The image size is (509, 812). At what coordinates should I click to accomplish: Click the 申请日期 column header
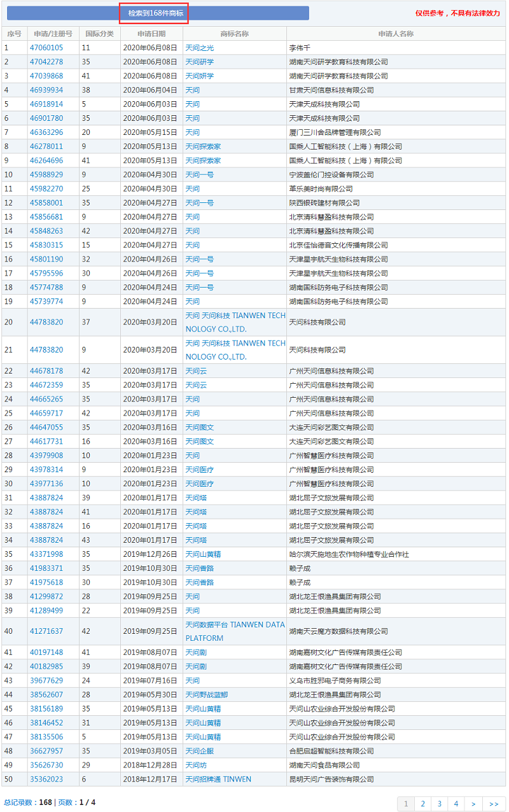(x=151, y=34)
